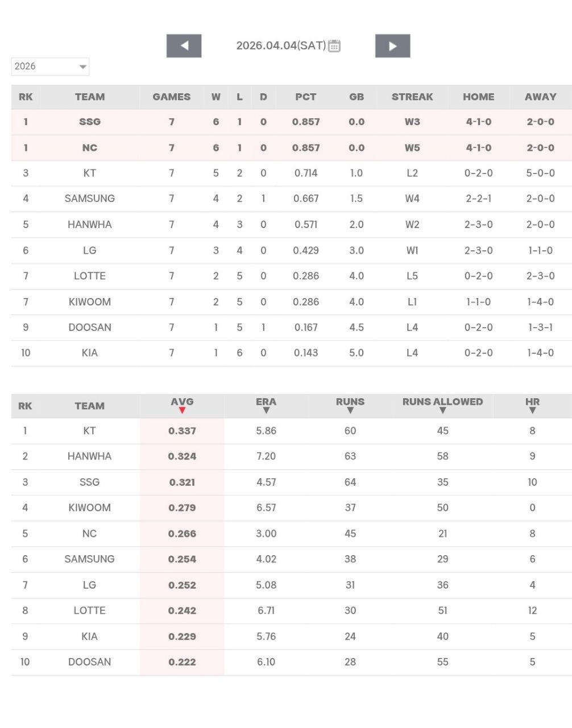Go to the next date with right arrow
Viewport: 572px width, 728px height.
[x=392, y=46]
